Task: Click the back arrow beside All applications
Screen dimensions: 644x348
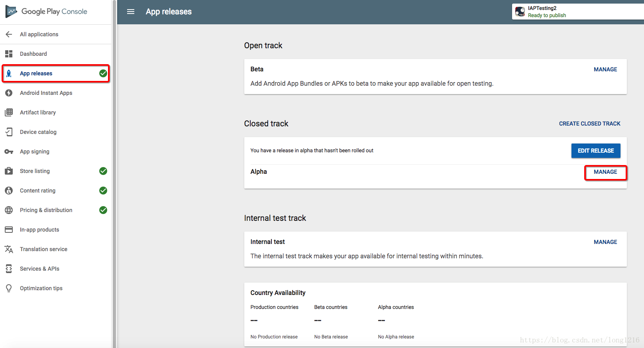Action: (x=9, y=34)
